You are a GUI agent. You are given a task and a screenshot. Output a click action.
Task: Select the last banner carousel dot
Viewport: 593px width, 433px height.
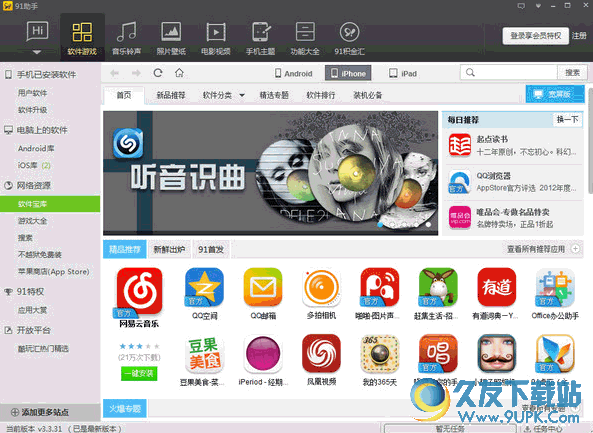tap(428, 225)
